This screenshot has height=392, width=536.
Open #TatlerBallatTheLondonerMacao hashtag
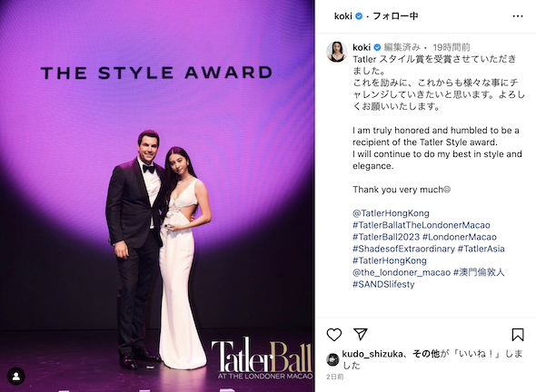tap(422, 225)
